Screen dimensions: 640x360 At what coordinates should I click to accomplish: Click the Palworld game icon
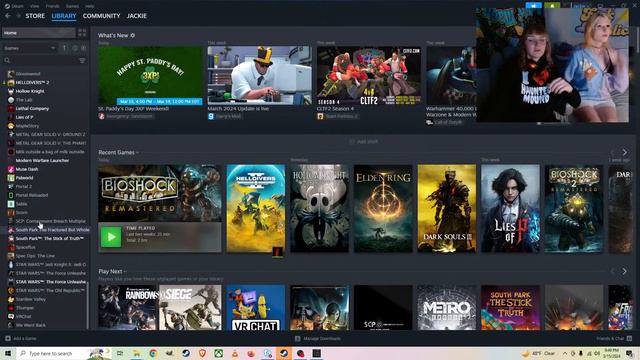click(x=11, y=178)
